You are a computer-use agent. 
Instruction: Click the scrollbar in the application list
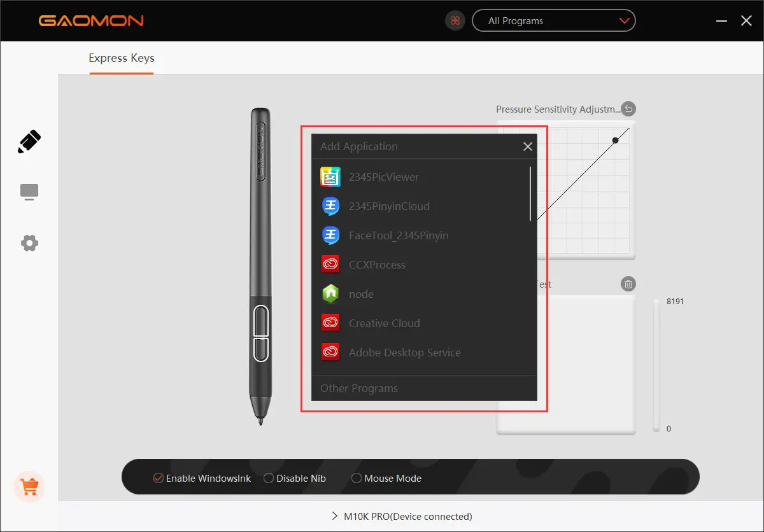pos(532,191)
